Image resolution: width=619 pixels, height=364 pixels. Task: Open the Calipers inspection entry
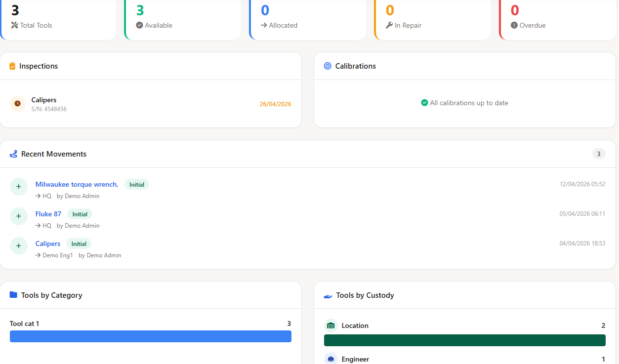point(151,104)
